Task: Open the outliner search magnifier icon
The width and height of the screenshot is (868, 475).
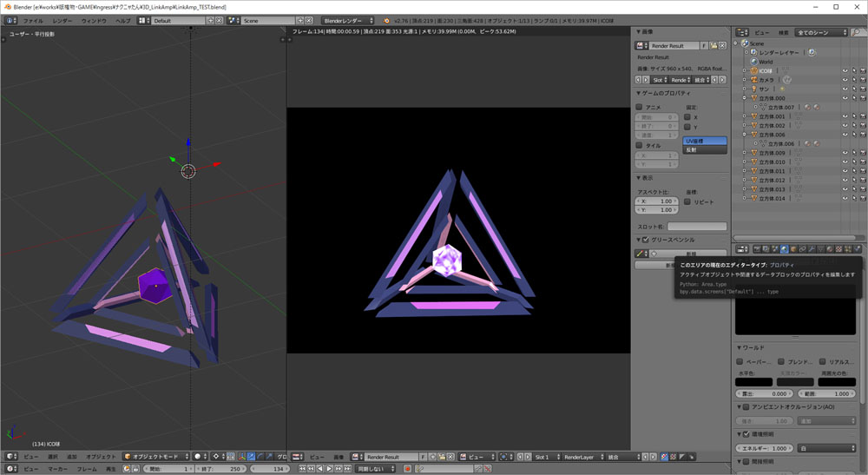Action: click(858, 32)
